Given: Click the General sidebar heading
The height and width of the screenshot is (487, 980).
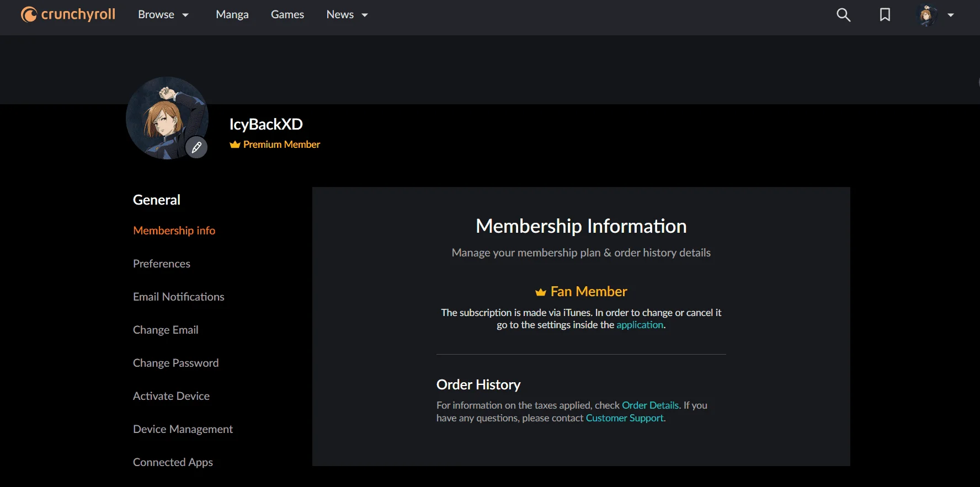Looking at the screenshot, I should click(157, 200).
